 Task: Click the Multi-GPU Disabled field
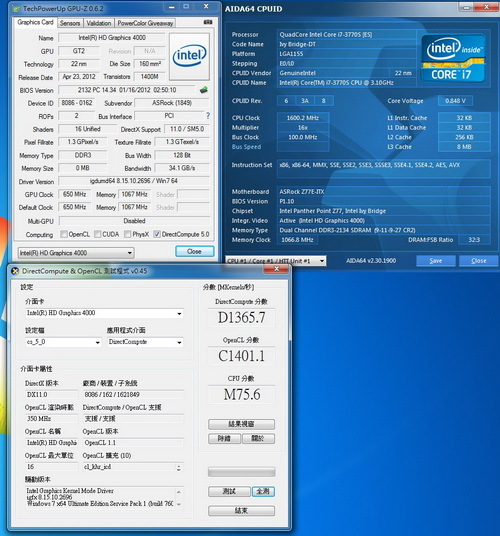pyautogui.click(x=134, y=221)
